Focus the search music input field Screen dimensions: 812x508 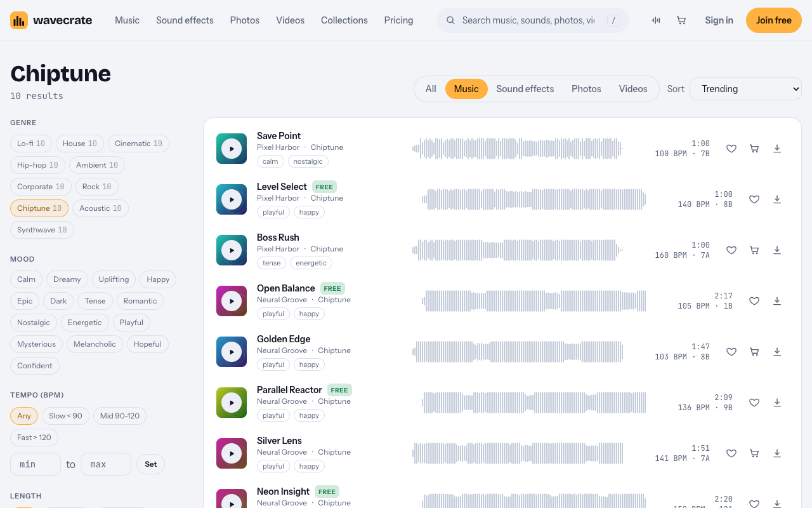pyautogui.click(x=528, y=20)
